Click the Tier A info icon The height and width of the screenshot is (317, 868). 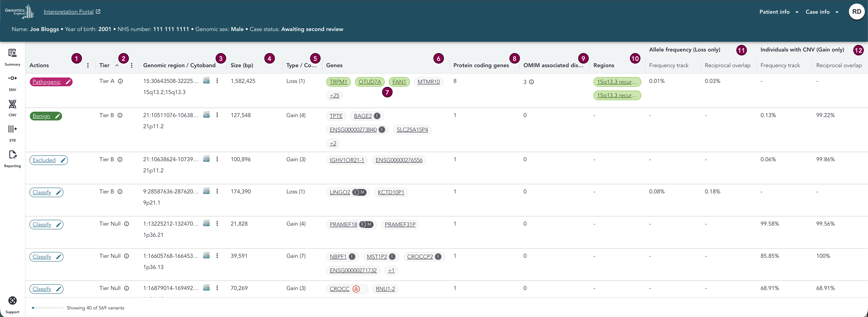click(120, 81)
